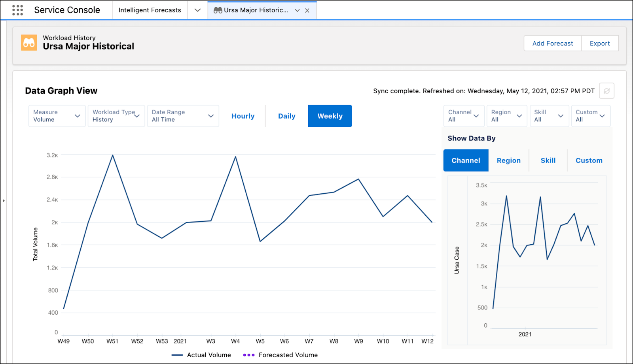Open the Region All filter dropdown
Image resolution: width=633 pixels, height=364 pixels.
(507, 116)
